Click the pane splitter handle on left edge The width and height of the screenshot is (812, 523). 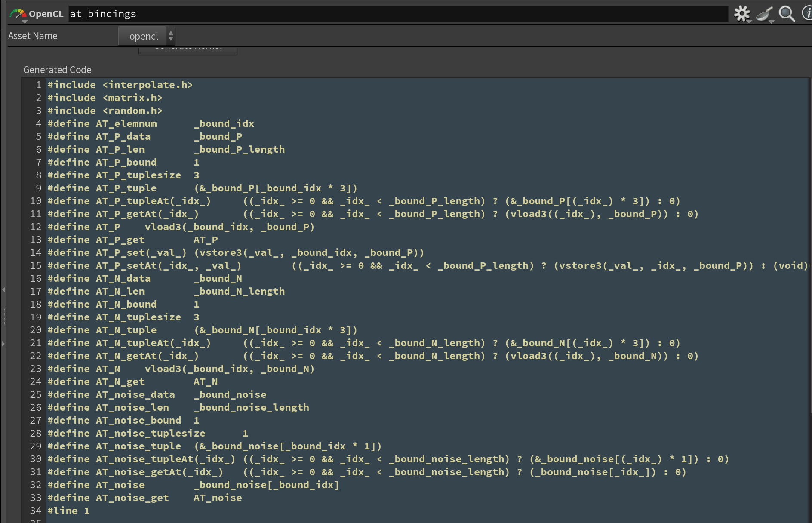[3, 317]
